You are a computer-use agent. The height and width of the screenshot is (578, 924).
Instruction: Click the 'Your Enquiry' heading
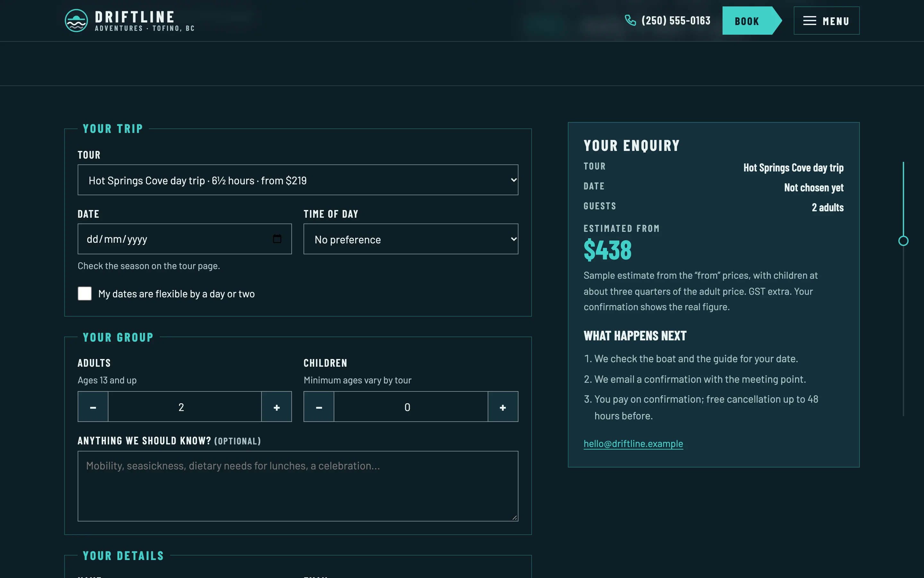click(631, 146)
